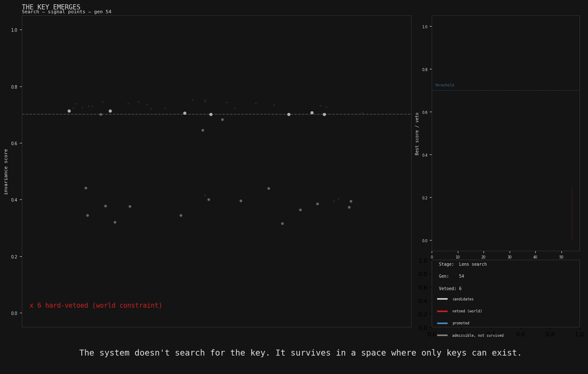Image resolution: width=588 pixels, height=374 pixels.
Task: Click the blue 'threshold' label
Action: [444, 85]
